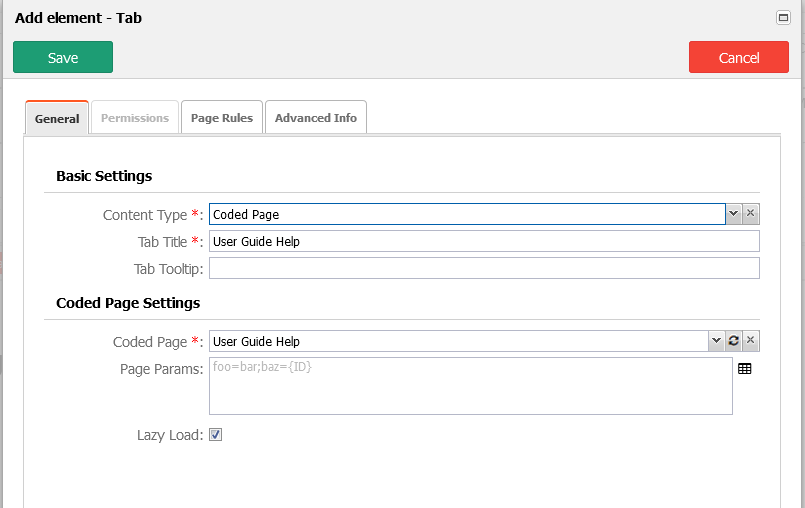The image size is (805, 508).
Task: Select the General tab
Action: [x=57, y=118]
